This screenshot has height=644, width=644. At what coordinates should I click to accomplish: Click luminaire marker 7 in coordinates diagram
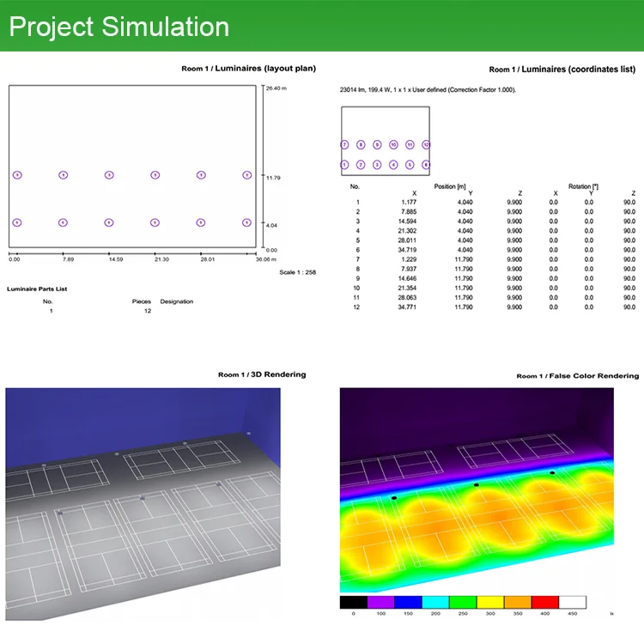click(x=344, y=144)
